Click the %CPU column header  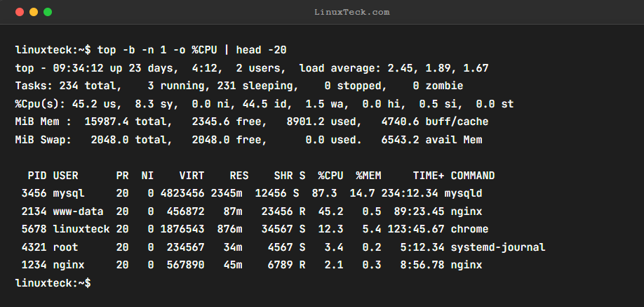coord(330,176)
